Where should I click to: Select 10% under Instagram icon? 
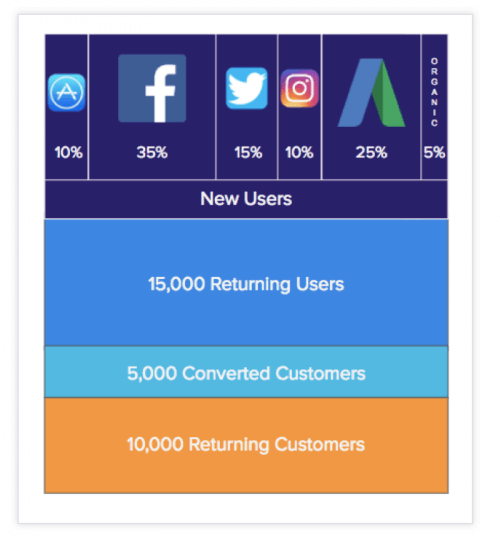299,152
